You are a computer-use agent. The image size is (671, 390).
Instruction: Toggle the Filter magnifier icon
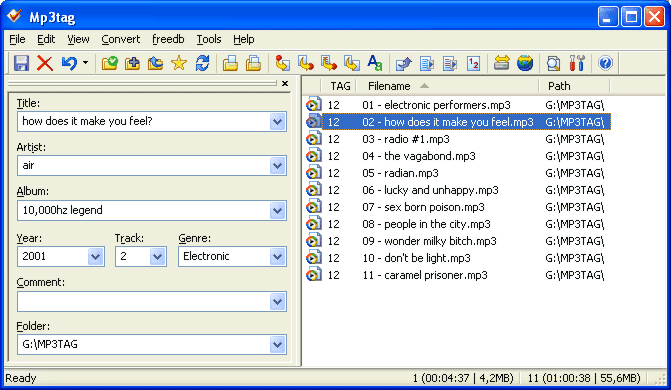tap(553, 63)
